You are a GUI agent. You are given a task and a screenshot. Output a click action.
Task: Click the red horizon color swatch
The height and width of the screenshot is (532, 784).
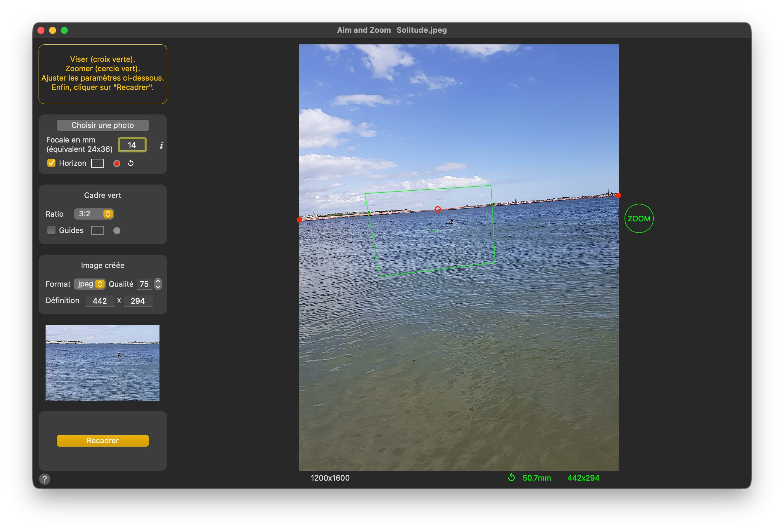[117, 164]
